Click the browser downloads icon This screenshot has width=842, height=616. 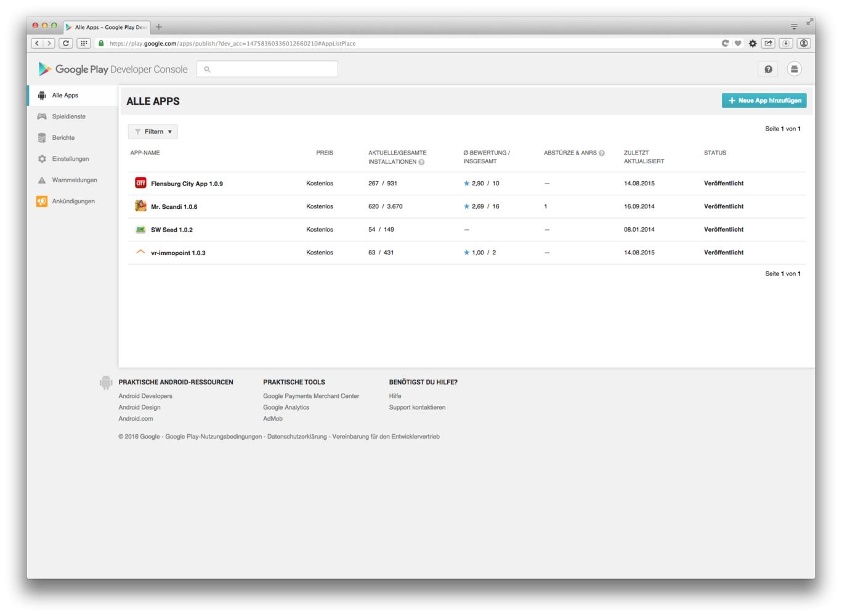786,43
